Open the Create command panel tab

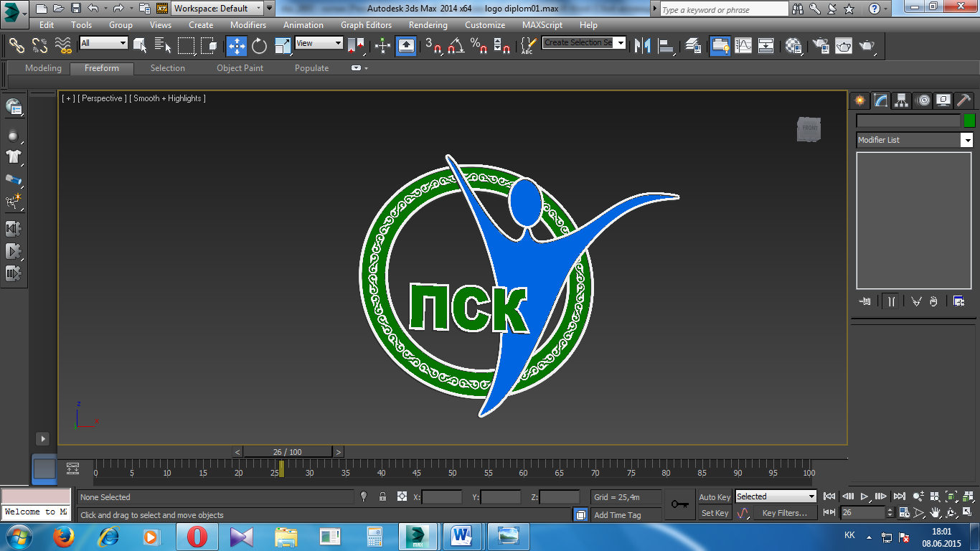pyautogui.click(x=859, y=100)
